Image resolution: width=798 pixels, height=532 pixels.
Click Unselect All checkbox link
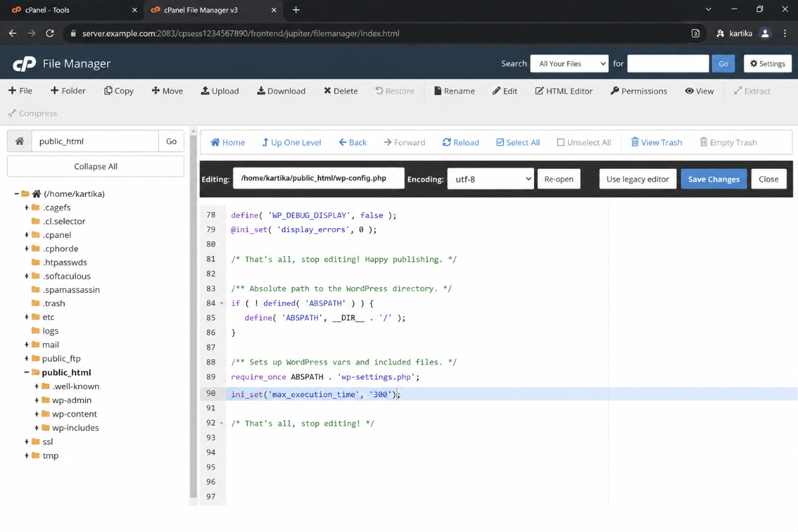584,142
